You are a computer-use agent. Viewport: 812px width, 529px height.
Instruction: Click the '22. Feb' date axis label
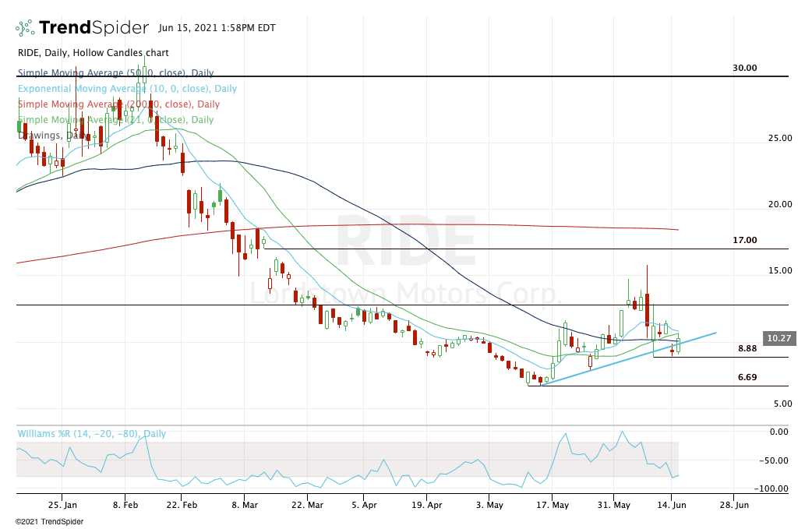[x=182, y=505]
